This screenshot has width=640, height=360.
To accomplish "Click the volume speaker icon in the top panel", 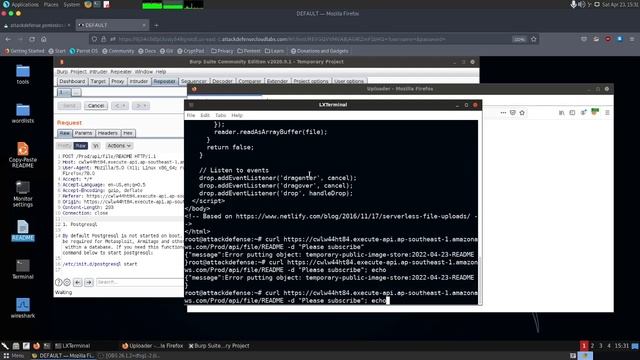I will 581,4.
